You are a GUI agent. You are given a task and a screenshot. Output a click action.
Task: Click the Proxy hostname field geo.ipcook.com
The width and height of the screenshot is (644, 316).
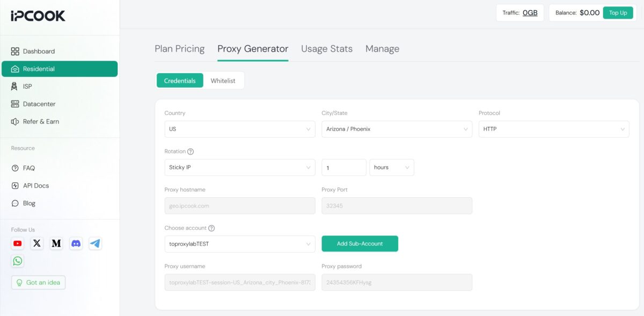(x=240, y=206)
